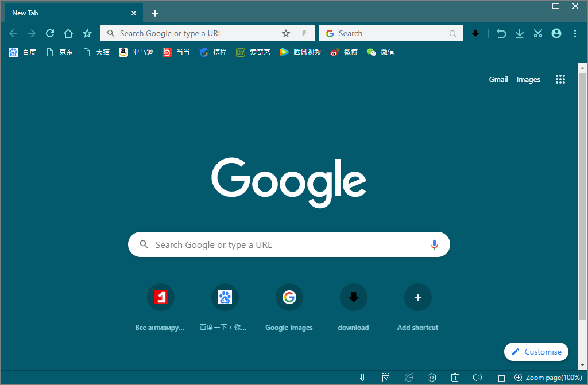Click the forward navigation arrow
This screenshot has width=588, height=385.
(x=32, y=33)
